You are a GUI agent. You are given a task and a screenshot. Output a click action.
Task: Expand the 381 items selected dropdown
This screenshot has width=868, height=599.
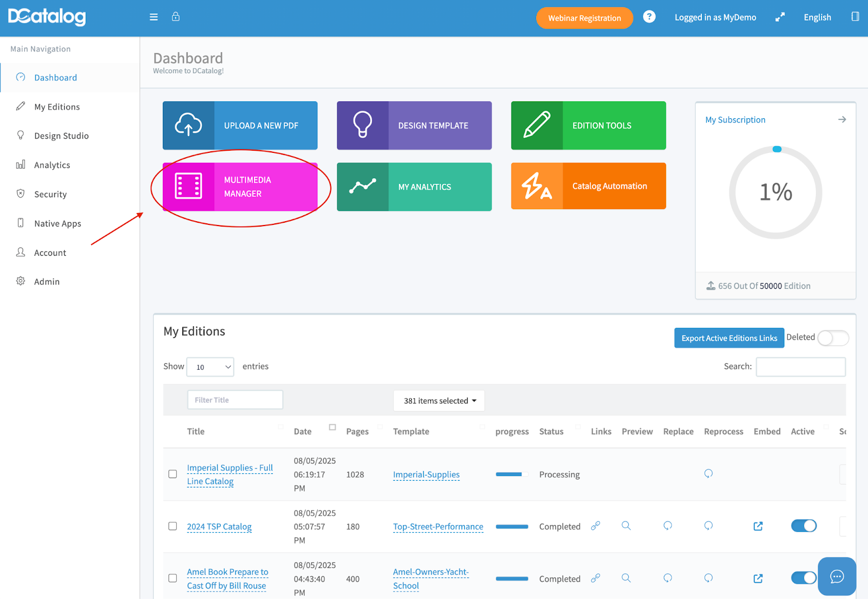439,401
